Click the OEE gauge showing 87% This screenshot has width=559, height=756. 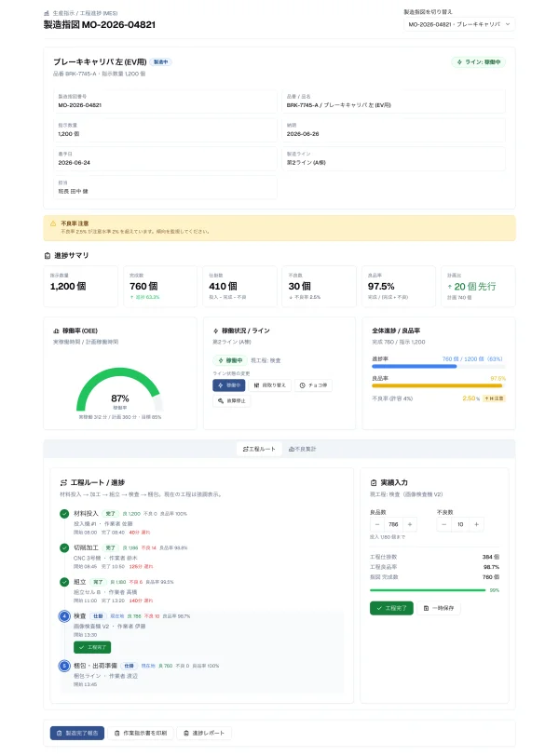119,389
